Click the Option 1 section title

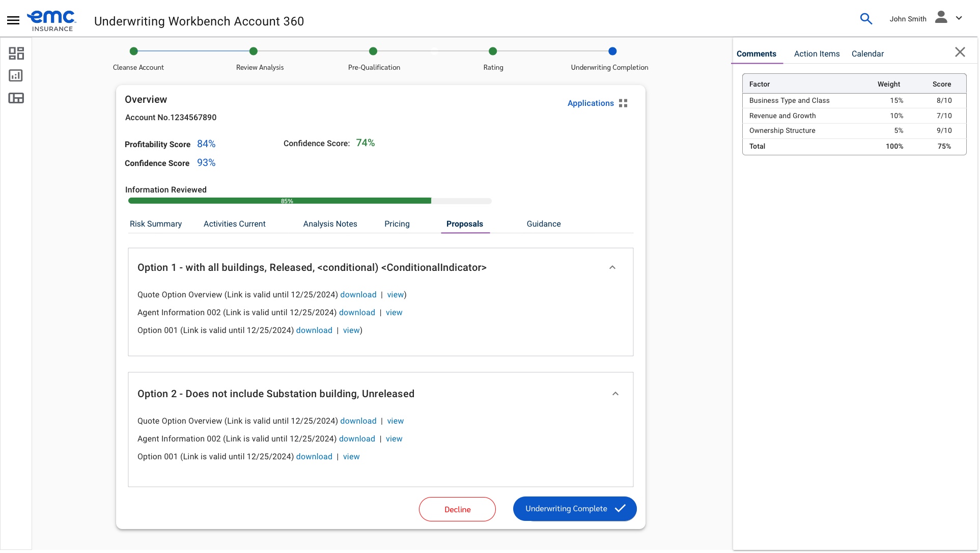point(312,268)
